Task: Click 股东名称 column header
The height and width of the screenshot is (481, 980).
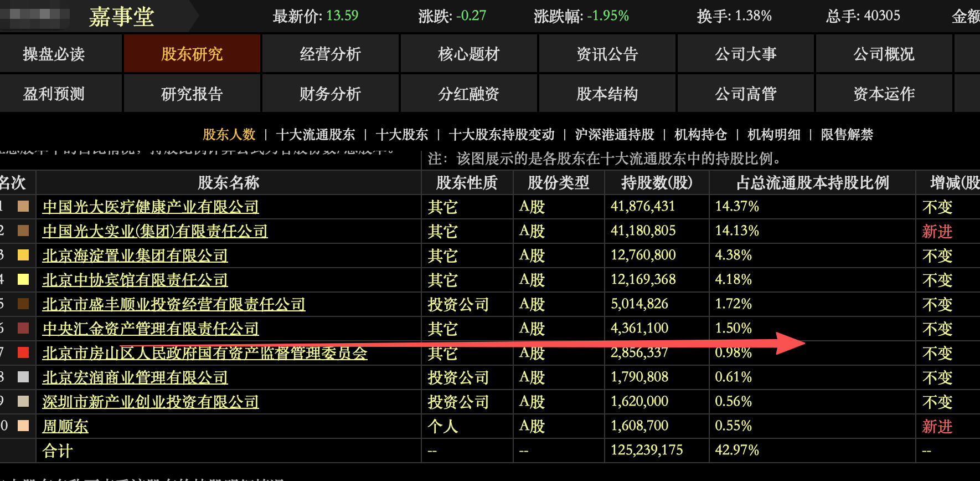Action: point(229,182)
